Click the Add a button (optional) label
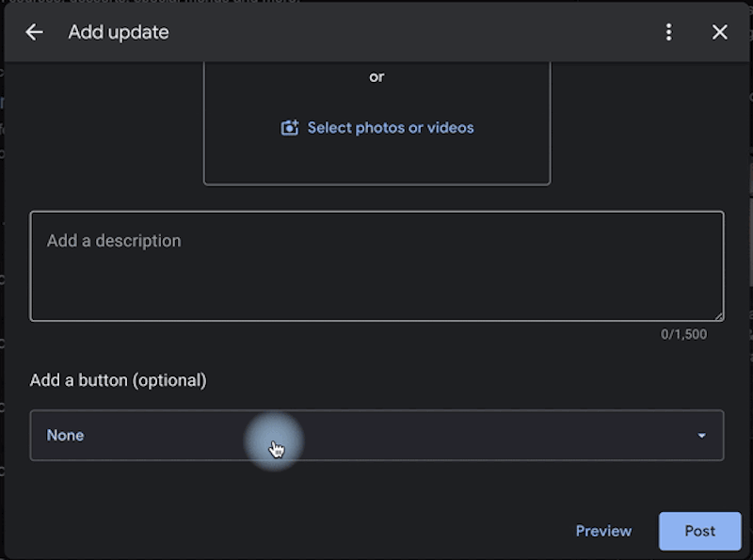The height and width of the screenshot is (560, 753). point(119,380)
